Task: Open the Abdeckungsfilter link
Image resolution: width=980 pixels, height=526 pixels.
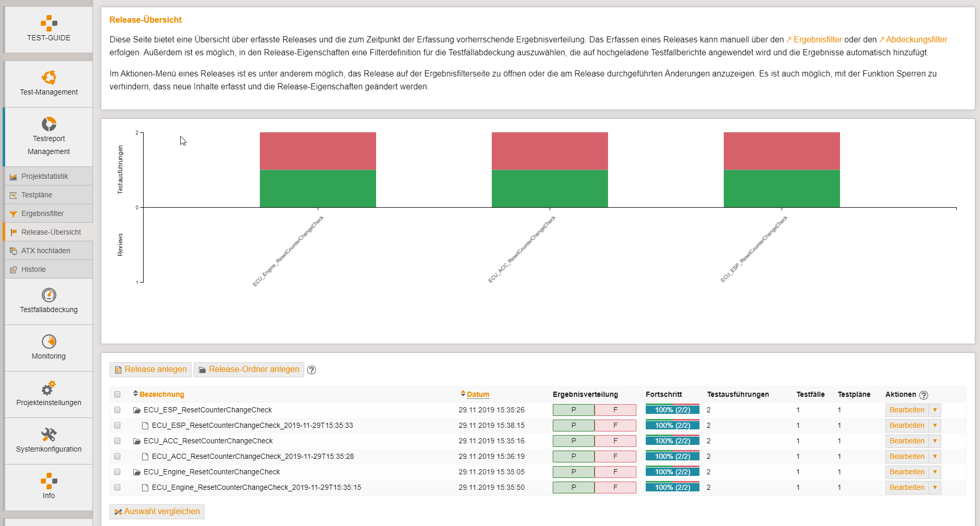Action: (x=915, y=39)
